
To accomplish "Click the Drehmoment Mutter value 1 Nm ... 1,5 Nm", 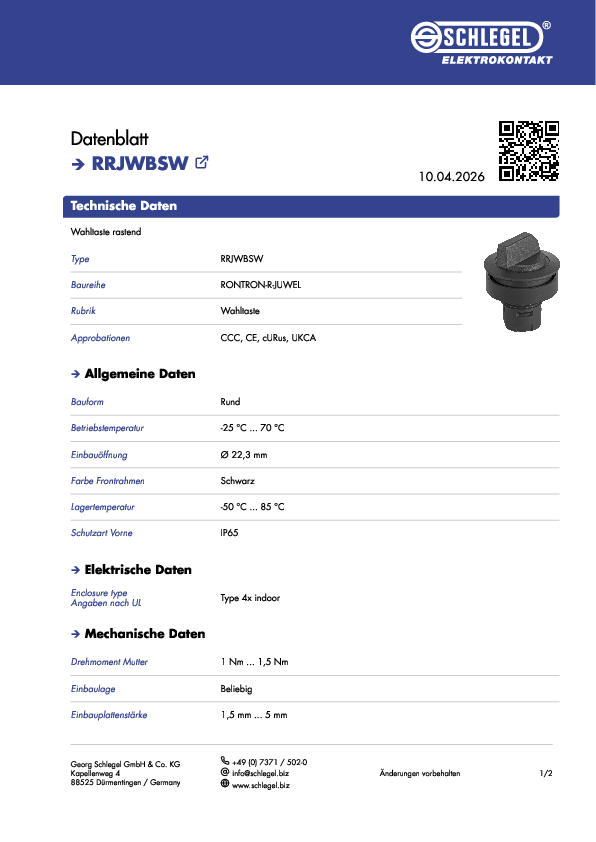I will 255,662.
